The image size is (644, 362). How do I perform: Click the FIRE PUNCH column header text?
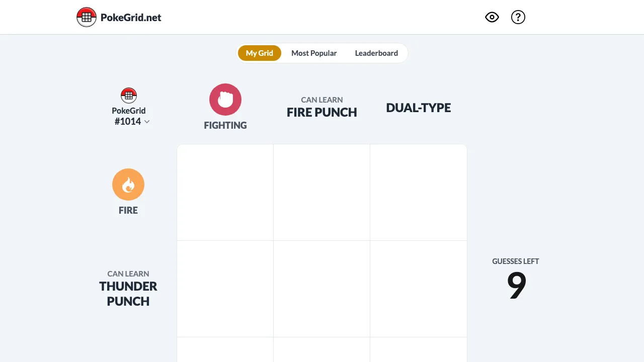322,112
